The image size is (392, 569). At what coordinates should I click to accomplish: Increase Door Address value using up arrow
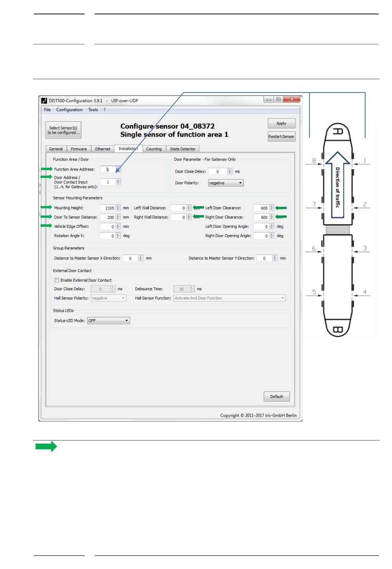pos(118,180)
